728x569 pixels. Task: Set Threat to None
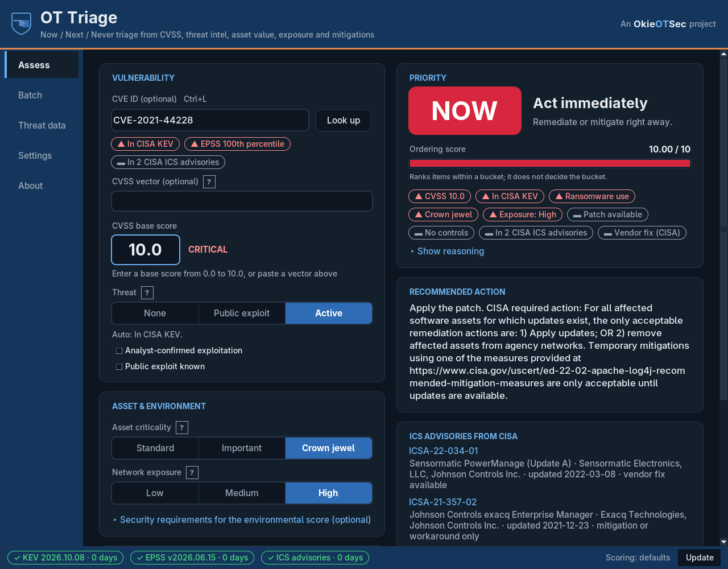click(x=155, y=314)
